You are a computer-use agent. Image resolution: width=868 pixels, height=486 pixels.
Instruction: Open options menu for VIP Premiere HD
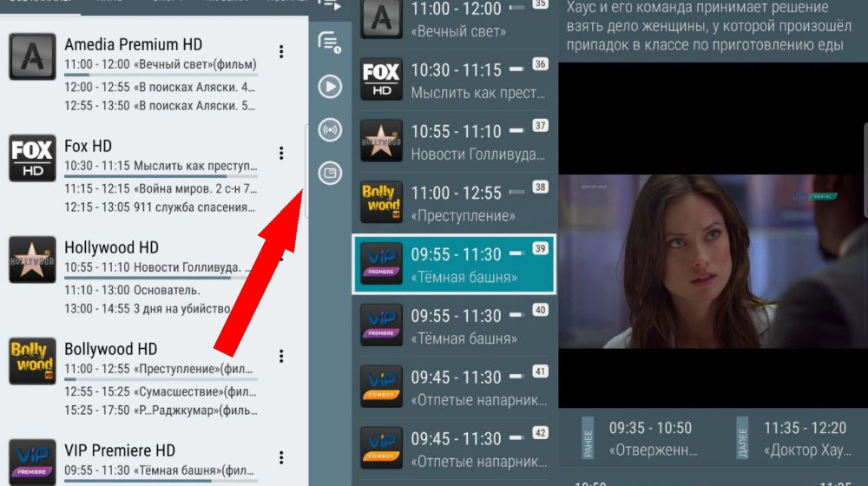(x=281, y=457)
